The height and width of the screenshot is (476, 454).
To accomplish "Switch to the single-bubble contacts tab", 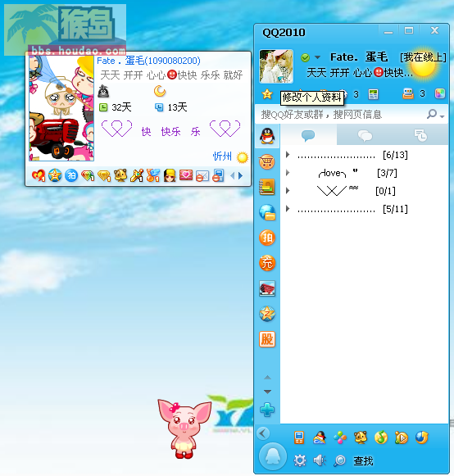I will pos(308,135).
